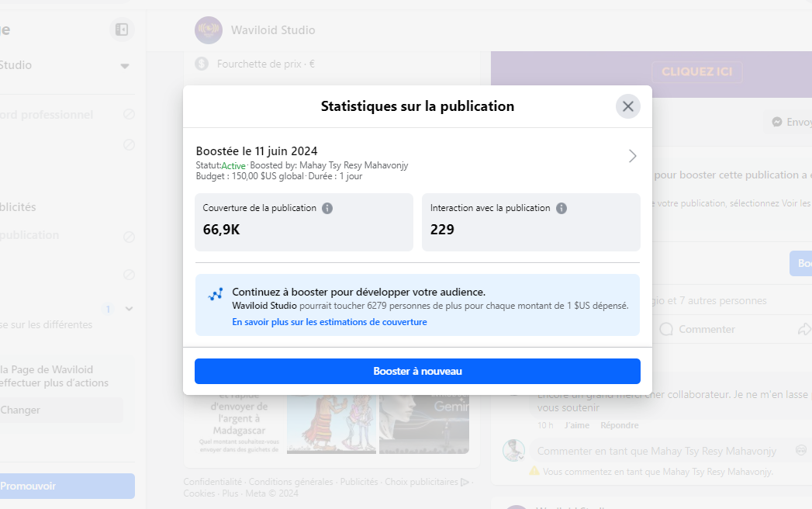812x509 pixels.
Task: Open En savoir plus sur les estimations link
Action: 330,322
